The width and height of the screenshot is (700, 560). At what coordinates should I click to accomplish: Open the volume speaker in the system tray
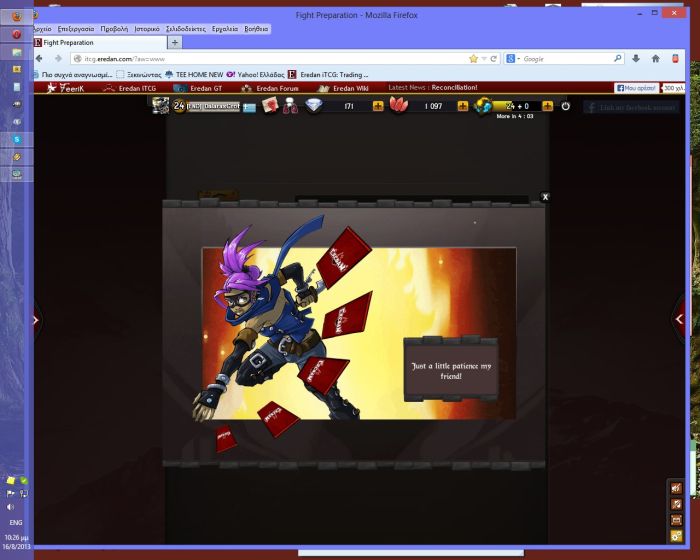[10, 507]
